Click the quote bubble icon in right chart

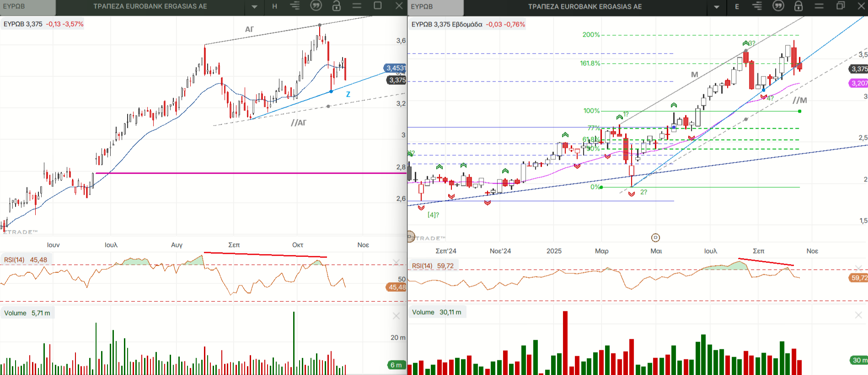[778, 6]
